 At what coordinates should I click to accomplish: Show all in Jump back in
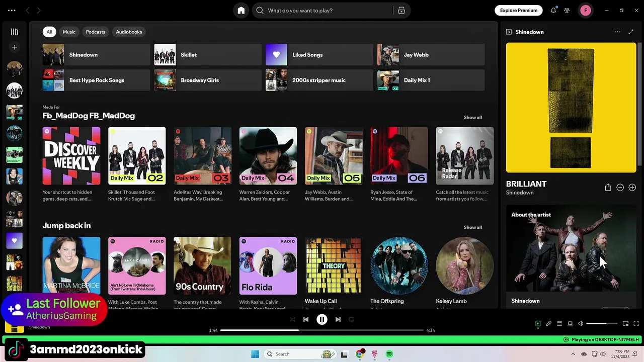pos(472,227)
